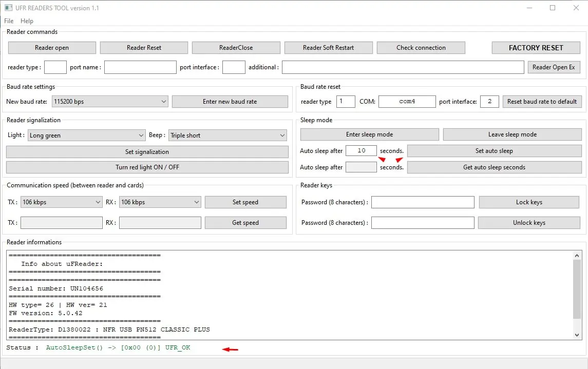Viewport: 588px width, 369px height.
Task: Click Reset baud rate to default
Action: (x=542, y=102)
